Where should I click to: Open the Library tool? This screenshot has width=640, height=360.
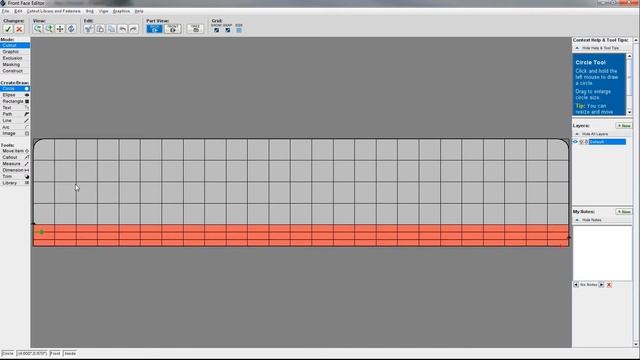15,183
